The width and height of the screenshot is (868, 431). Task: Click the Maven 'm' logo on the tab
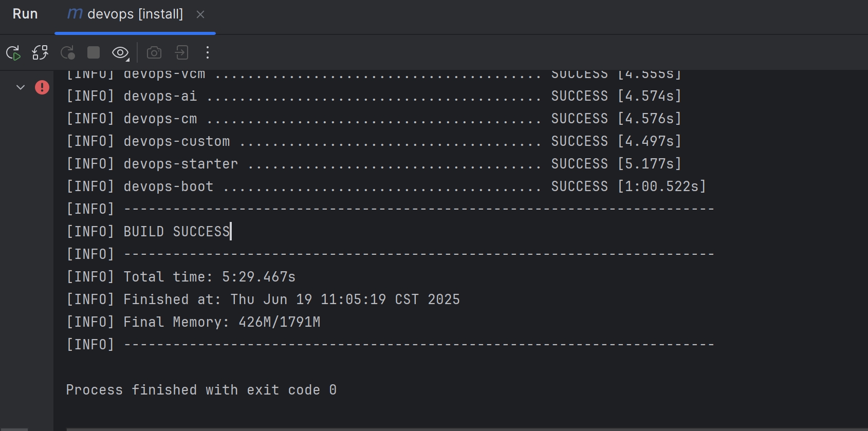(74, 14)
